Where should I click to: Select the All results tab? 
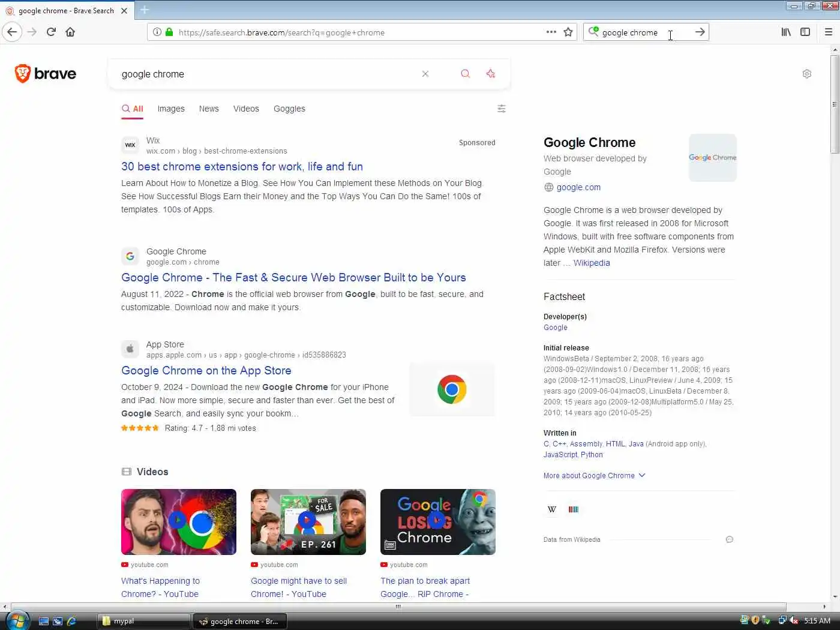(133, 109)
